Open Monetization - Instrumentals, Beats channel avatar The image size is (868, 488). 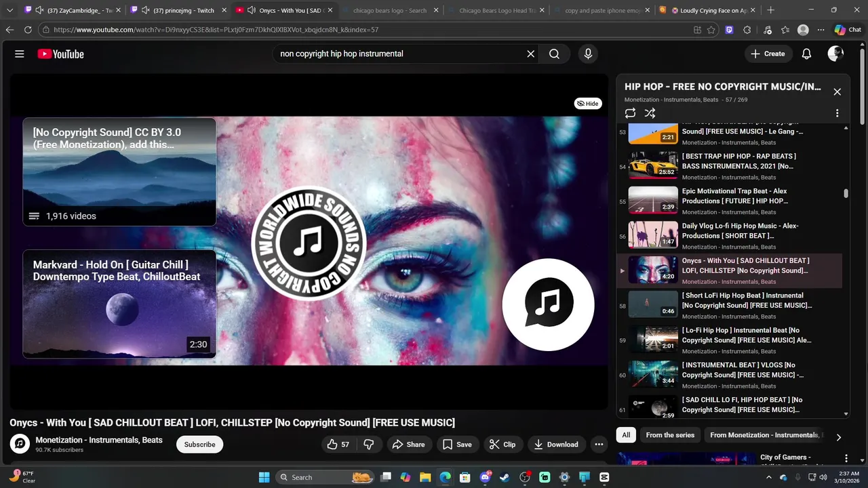tap(20, 444)
